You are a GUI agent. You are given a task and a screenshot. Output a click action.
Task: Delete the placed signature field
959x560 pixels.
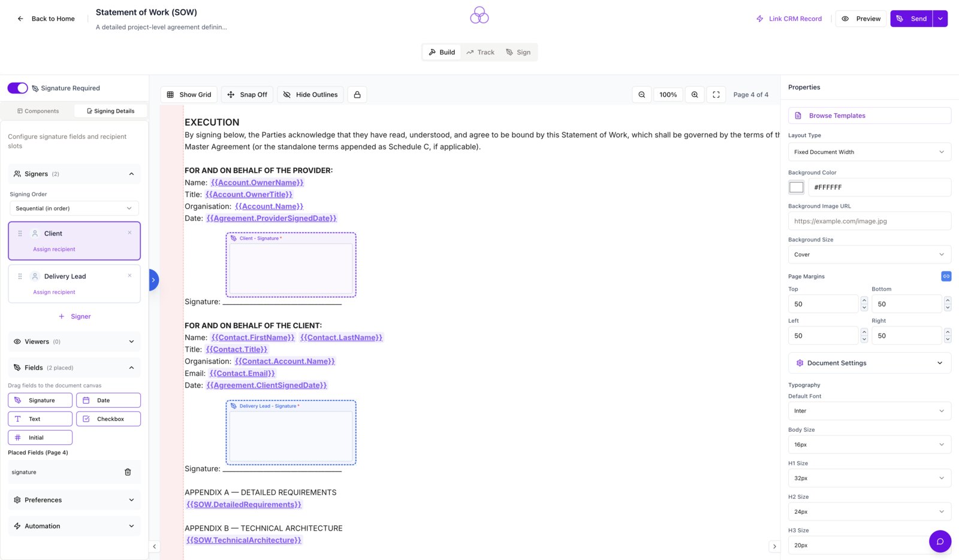(x=128, y=472)
